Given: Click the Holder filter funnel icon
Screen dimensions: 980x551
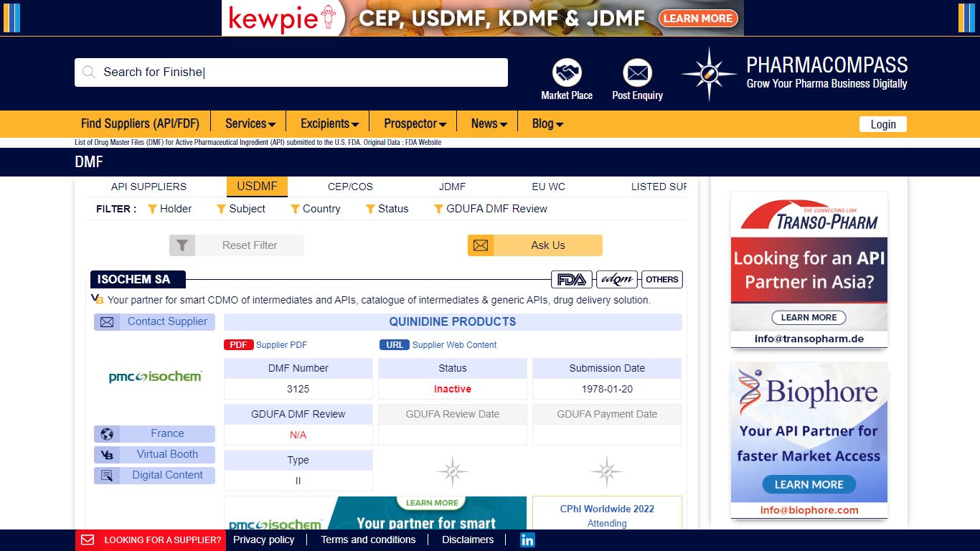Looking at the screenshot, I should coord(152,209).
